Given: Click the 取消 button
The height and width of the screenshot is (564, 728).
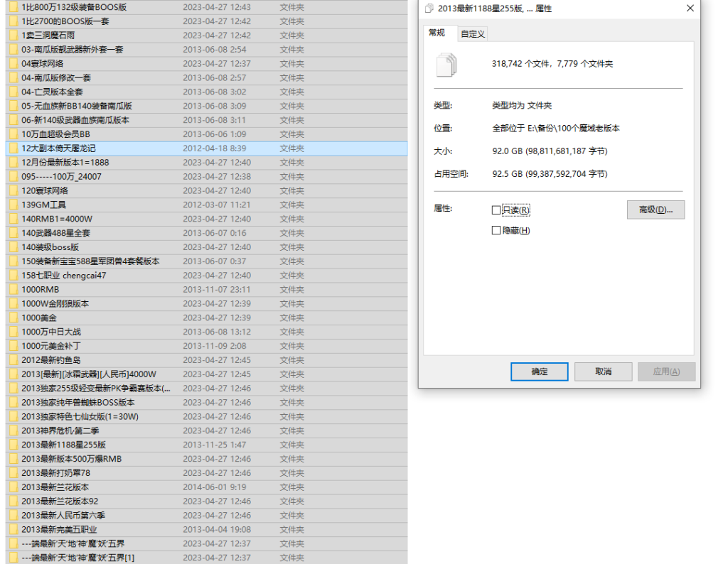Looking at the screenshot, I should point(603,372).
